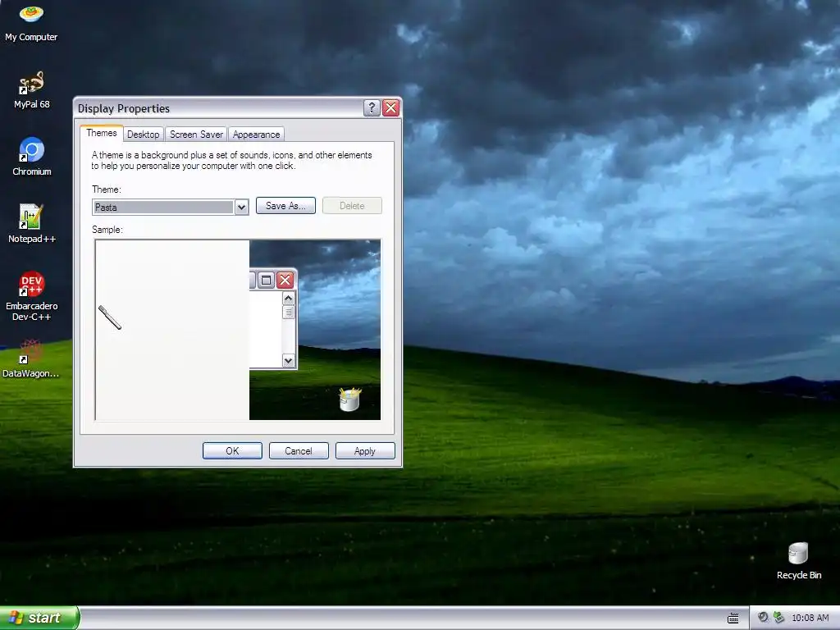Screen dimensions: 840x630
Task: Click the sample preview scroll down arrow
Action: coord(288,361)
